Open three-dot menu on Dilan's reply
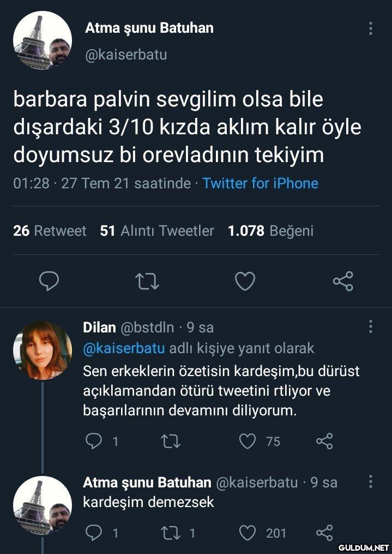This screenshot has height=554, width=392. [371, 327]
